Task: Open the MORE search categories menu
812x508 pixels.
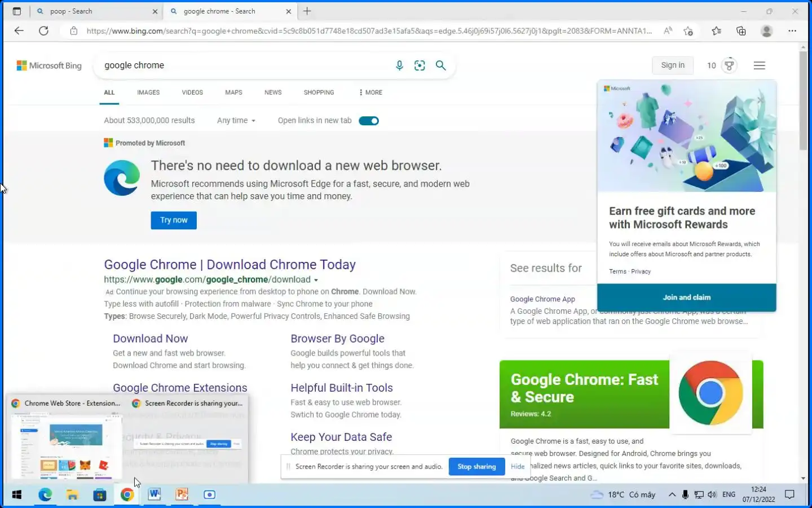Action: tap(370, 93)
